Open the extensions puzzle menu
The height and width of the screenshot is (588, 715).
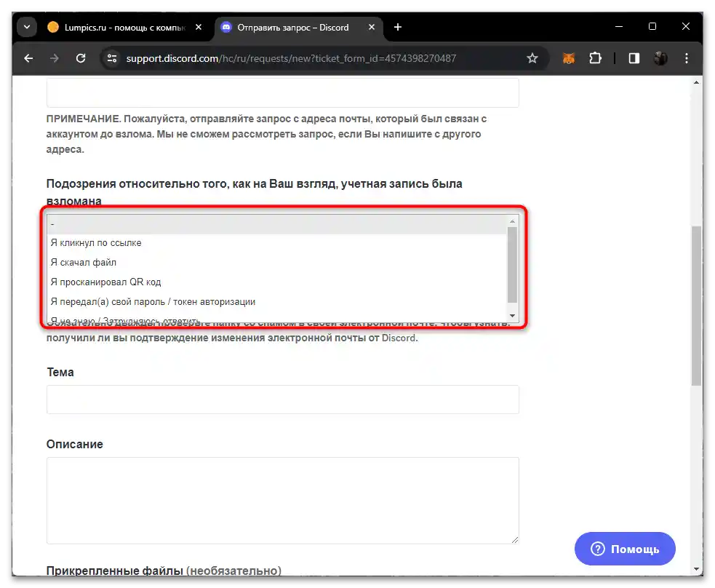coord(595,58)
